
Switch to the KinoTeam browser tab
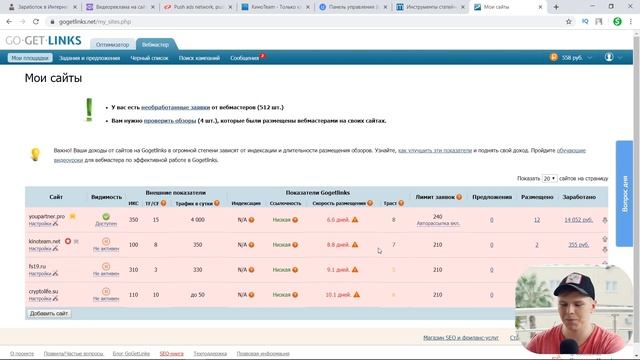[276, 7]
